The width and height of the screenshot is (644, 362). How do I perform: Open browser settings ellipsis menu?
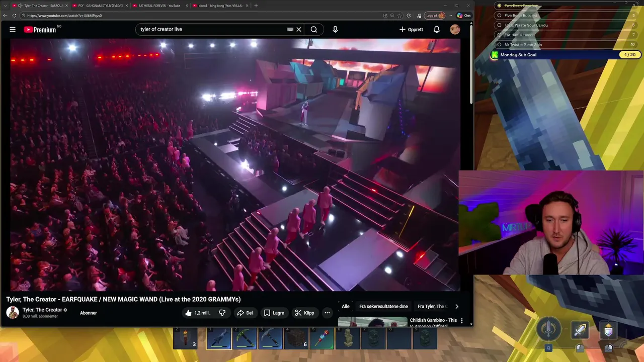pyautogui.click(x=450, y=16)
